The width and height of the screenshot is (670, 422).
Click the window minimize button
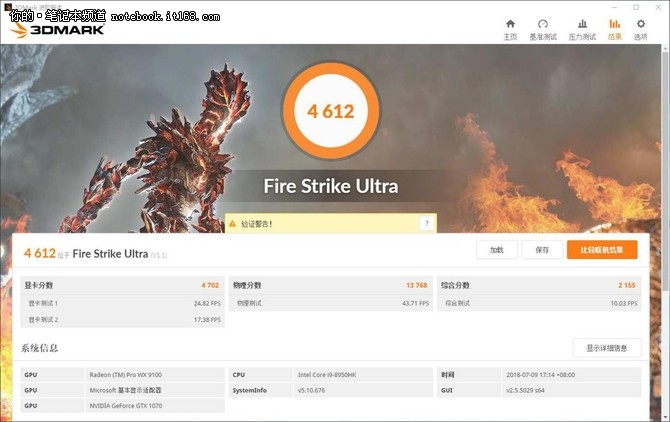click(614, 7)
